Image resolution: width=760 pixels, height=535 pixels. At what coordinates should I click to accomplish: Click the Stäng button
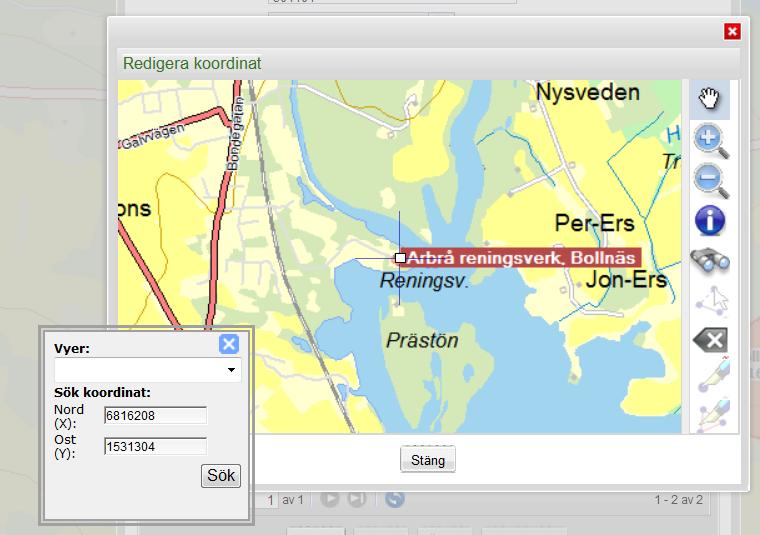pos(428,459)
